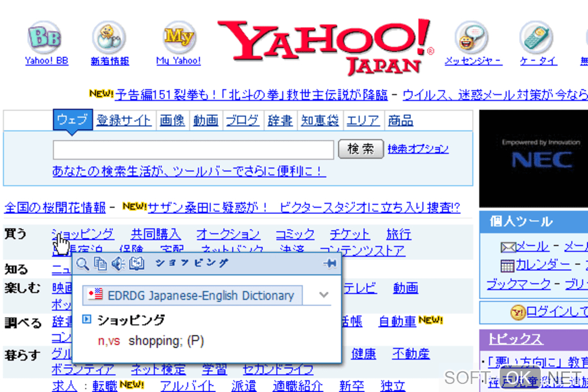588x392 pixels.
Task: Switch to the ブログ tab
Action: point(242,120)
